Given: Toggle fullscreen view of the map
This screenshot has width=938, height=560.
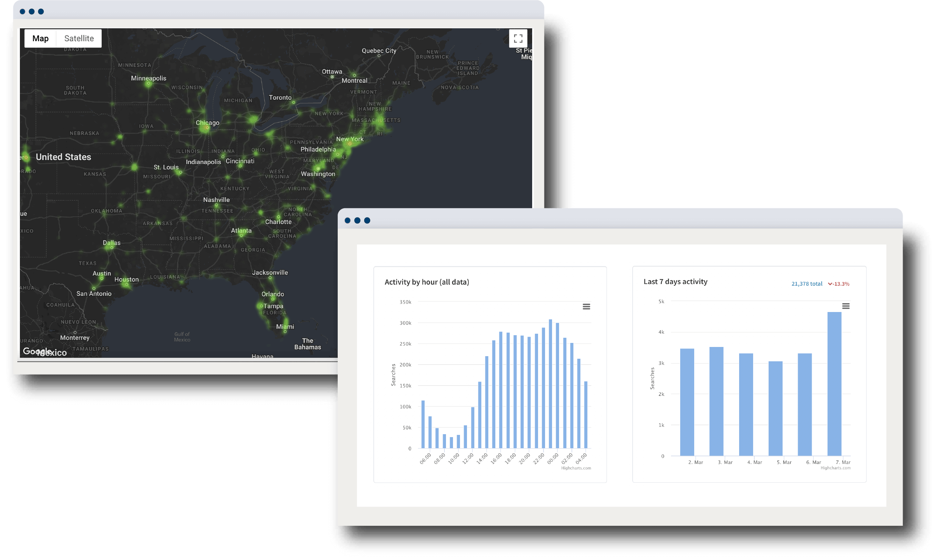Looking at the screenshot, I should 518,39.
